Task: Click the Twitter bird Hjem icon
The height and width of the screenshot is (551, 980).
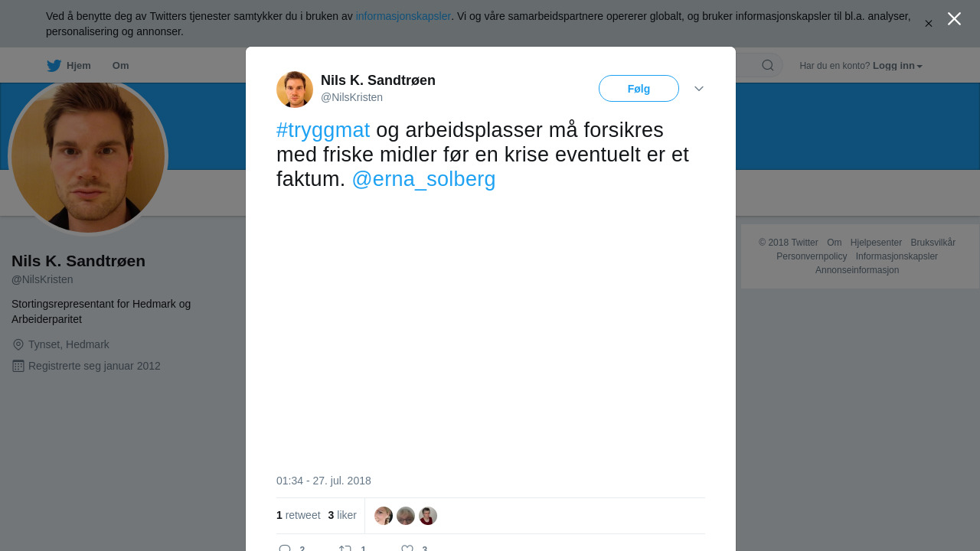Action: (54, 66)
